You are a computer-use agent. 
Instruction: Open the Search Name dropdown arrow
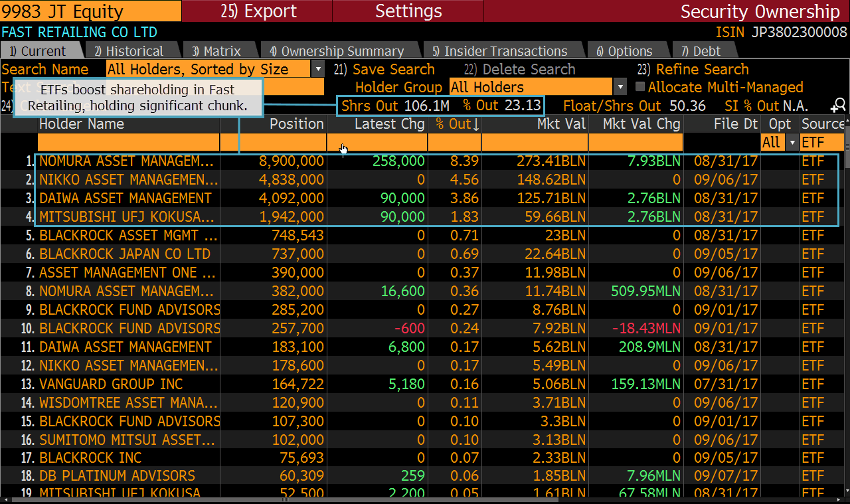point(318,69)
